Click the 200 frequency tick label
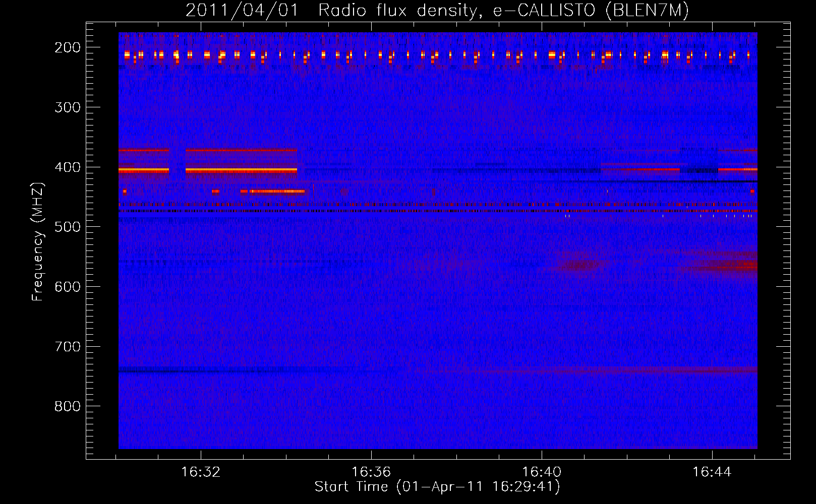Screen dimensions: 816x504 coord(68,47)
